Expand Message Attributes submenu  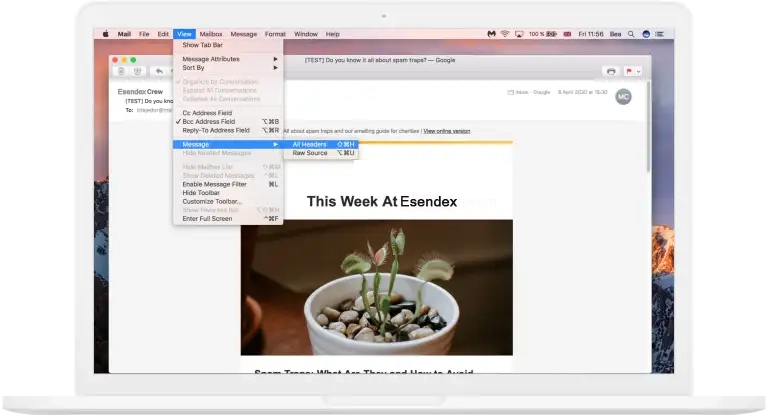[228, 59]
